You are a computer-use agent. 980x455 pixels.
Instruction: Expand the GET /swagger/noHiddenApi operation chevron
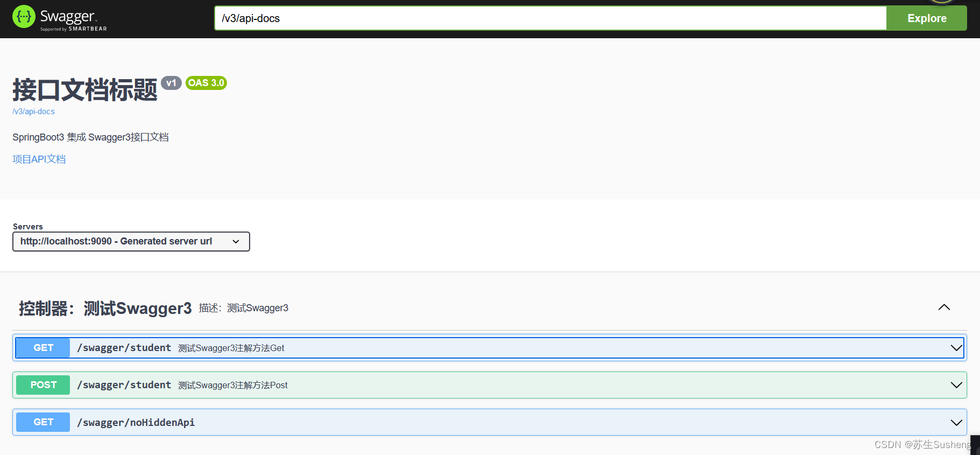tap(956, 422)
